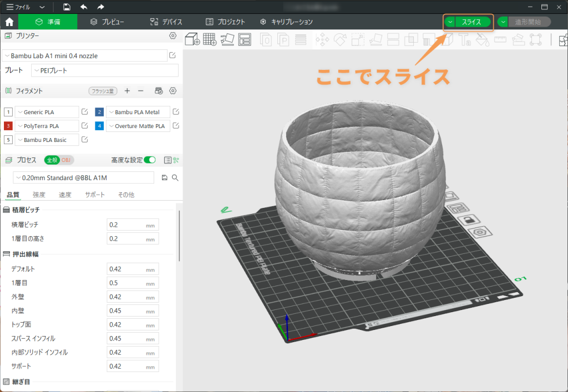Click the red filament 3 color swatch
568x392 pixels.
(x=8, y=126)
